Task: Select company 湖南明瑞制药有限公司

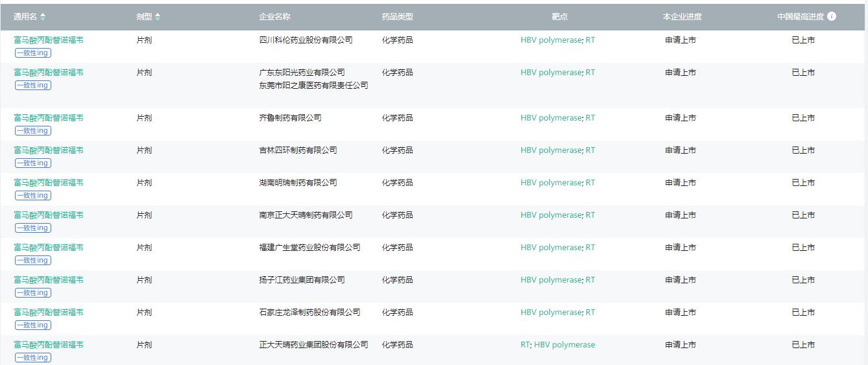Action: [298, 183]
